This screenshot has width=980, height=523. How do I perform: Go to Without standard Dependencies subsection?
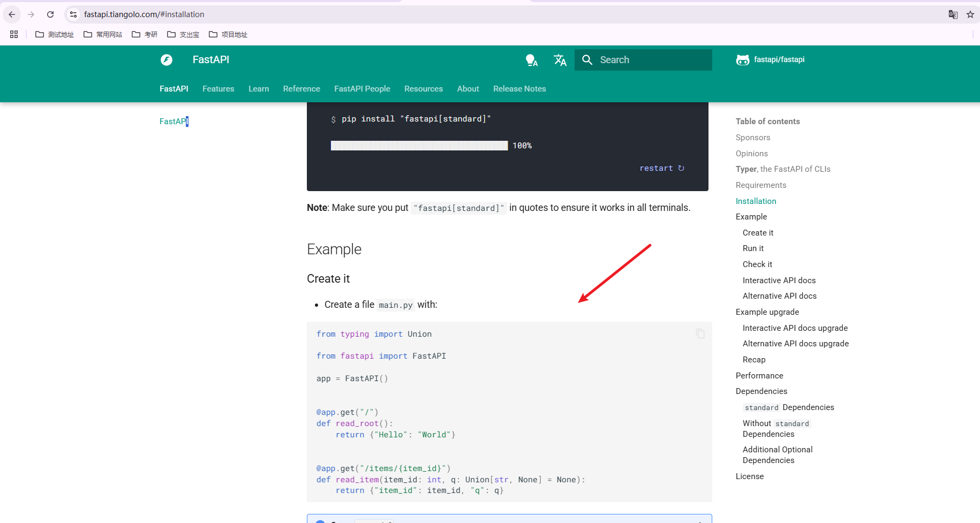coord(777,429)
